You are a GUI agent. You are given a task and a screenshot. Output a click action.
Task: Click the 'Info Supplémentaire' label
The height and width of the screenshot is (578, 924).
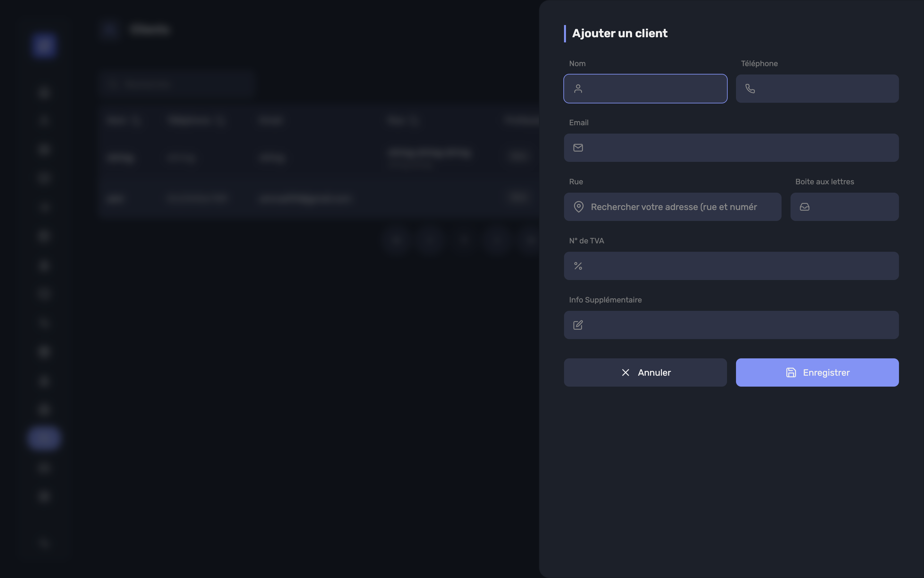pyautogui.click(x=605, y=300)
